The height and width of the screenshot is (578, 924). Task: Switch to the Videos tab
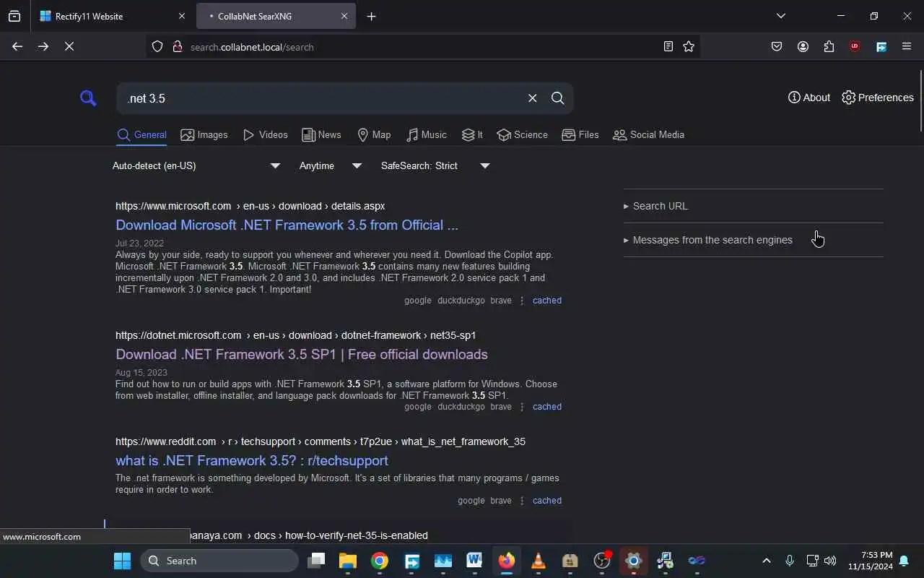pyautogui.click(x=266, y=135)
